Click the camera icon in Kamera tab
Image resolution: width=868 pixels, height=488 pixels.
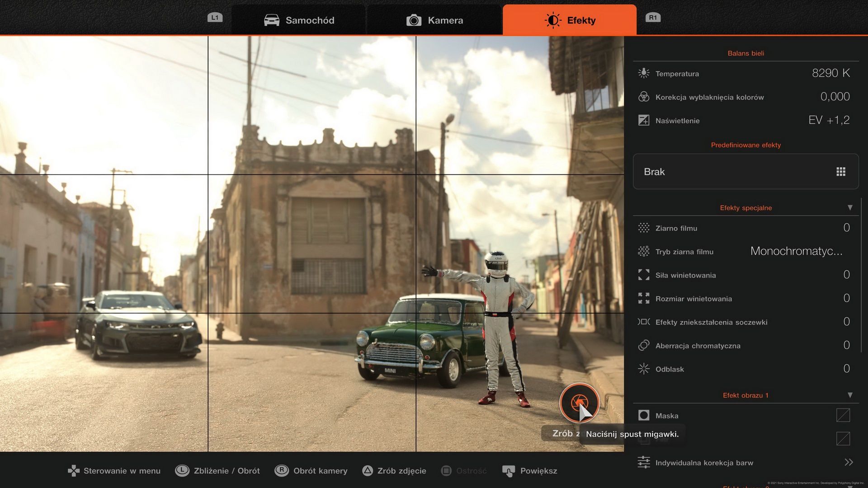(x=414, y=20)
